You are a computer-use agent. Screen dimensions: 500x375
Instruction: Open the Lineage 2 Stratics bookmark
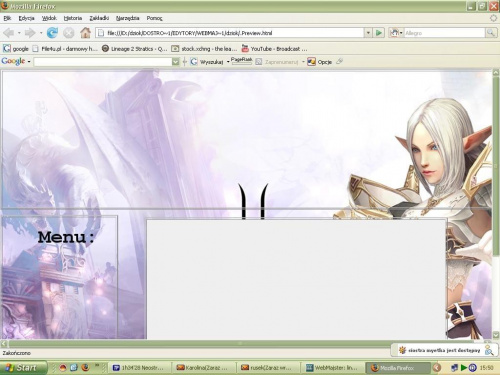[134, 49]
